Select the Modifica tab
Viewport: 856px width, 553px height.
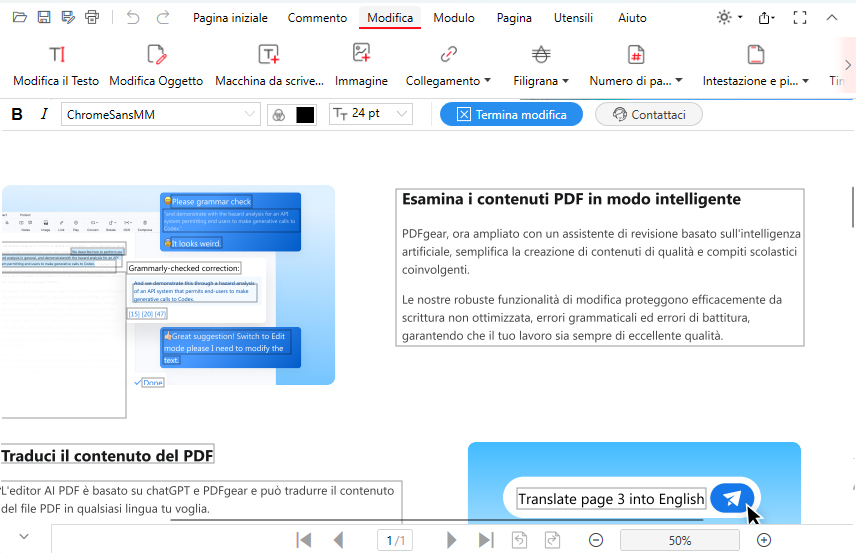click(x=390, y=18)
